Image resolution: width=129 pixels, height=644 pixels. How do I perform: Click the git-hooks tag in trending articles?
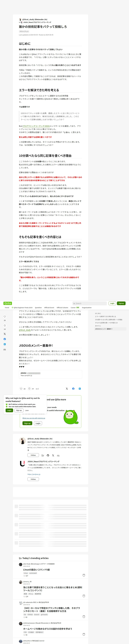(44, 614)
